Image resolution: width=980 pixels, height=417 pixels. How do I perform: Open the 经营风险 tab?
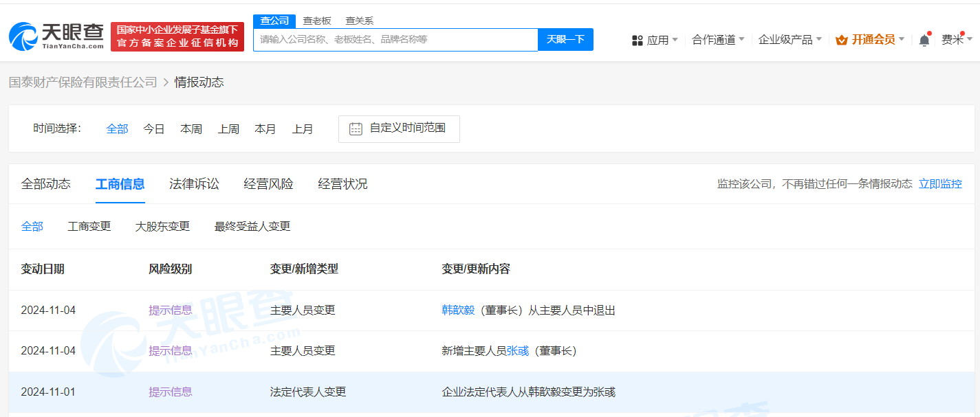point(268,184)
